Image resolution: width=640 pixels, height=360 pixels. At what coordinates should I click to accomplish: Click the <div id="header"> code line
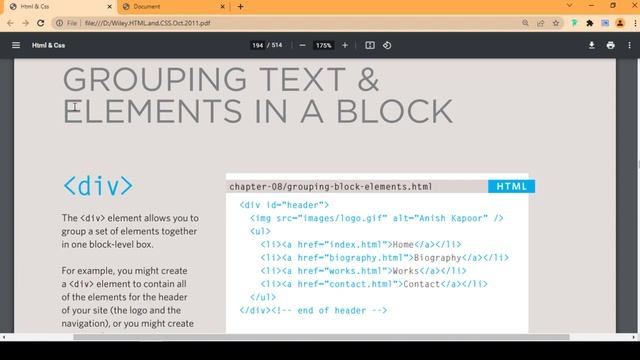click(284, 205)
